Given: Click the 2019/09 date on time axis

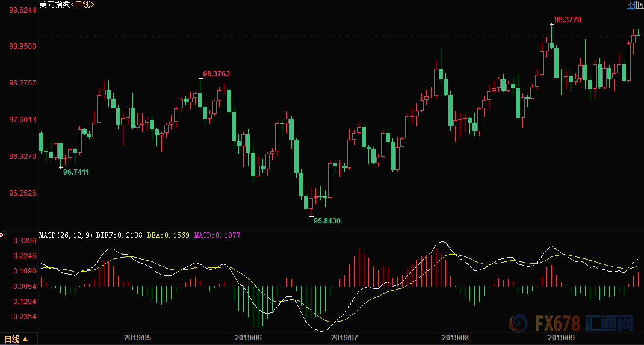Looking at the screenshot, I should pyautogui.click(x=560, y=338).
